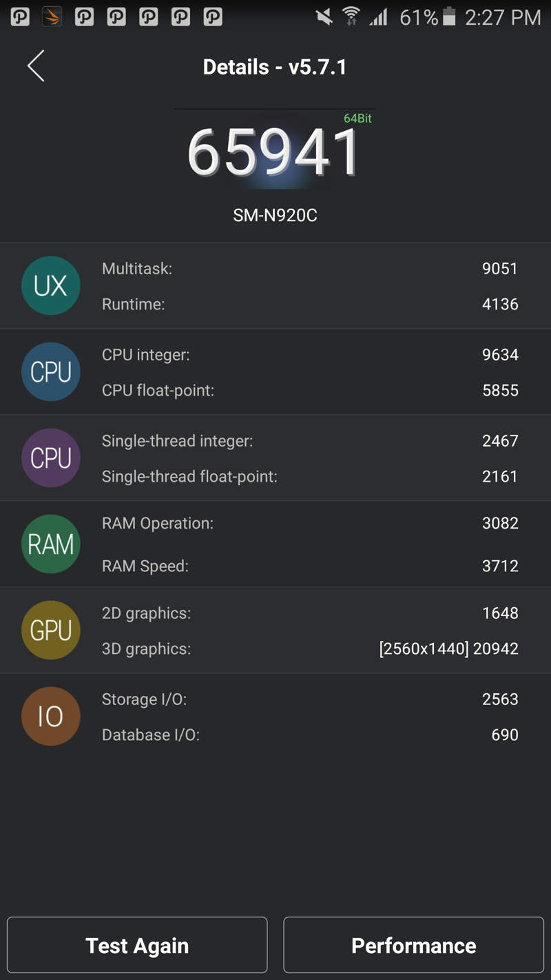Tap the blue CPU category icon

[x=51, y=371]
